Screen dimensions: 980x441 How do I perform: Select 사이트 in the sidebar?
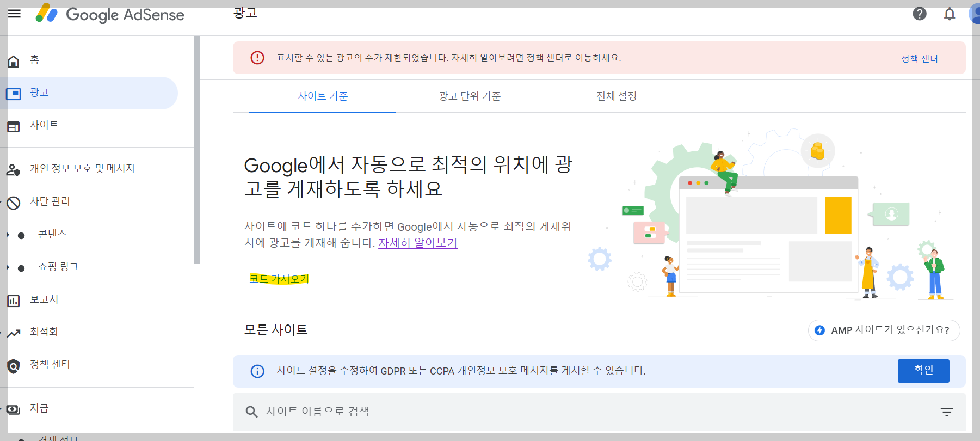click(x=44, y=125)
